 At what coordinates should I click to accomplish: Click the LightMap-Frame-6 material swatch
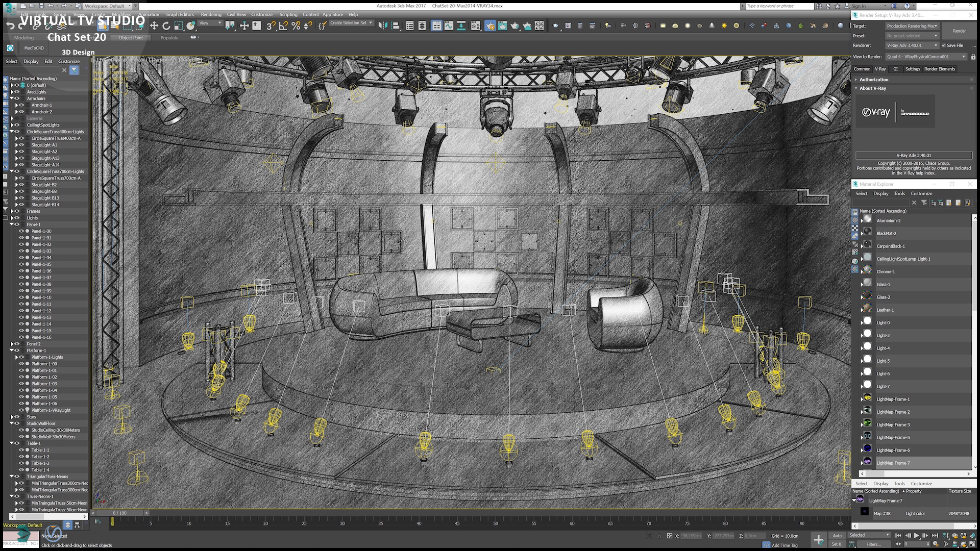tap(867, 448)
